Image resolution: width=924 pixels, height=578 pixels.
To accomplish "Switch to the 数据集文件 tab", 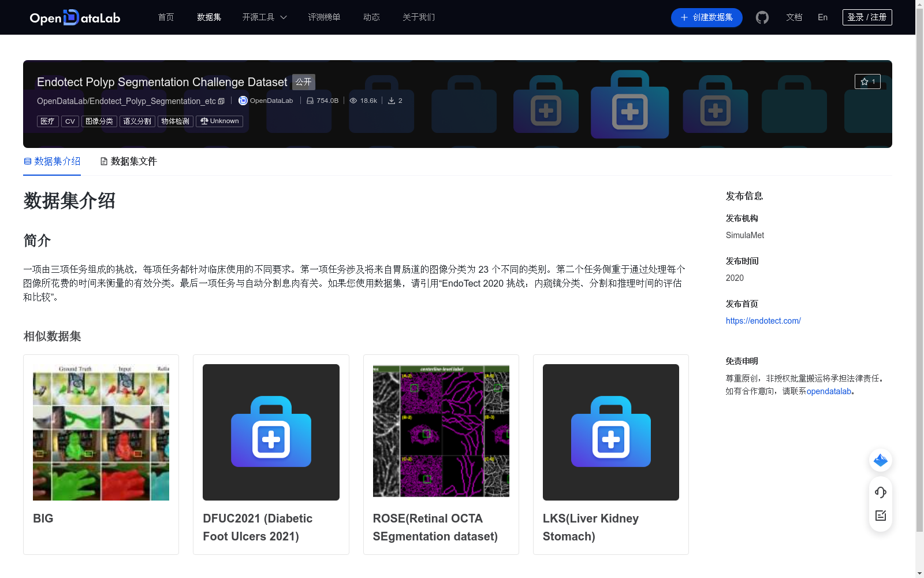I will 128,162.
